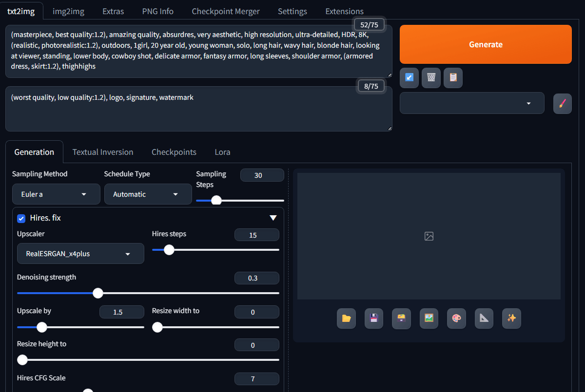Screen dimensions: 585x392
Task: Click the Denoising strength slider handle
Action: pyautogui.click(x=98, y=293)
